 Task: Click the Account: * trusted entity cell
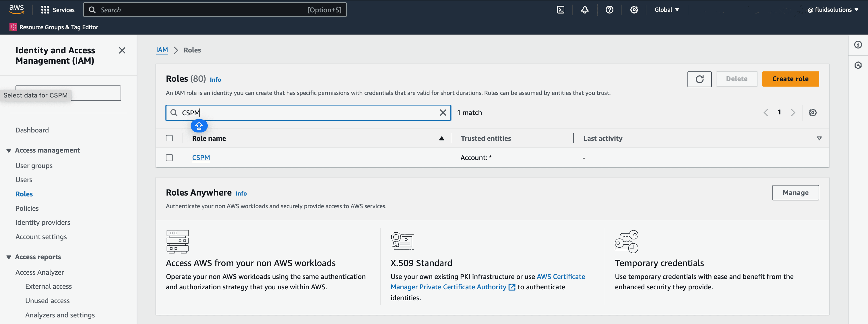476,157
